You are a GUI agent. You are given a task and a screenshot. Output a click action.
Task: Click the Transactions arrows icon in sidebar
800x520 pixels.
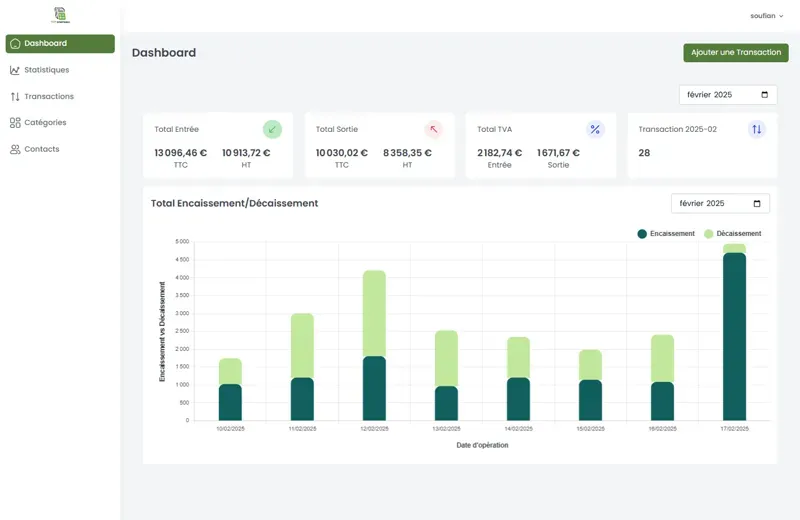pyautogui.click(x=15, y=96)
